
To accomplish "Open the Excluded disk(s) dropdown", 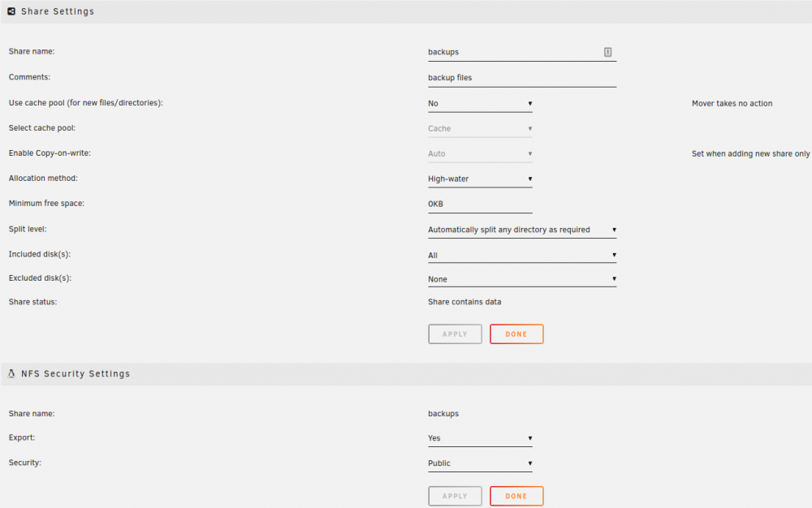I will 522,279.
